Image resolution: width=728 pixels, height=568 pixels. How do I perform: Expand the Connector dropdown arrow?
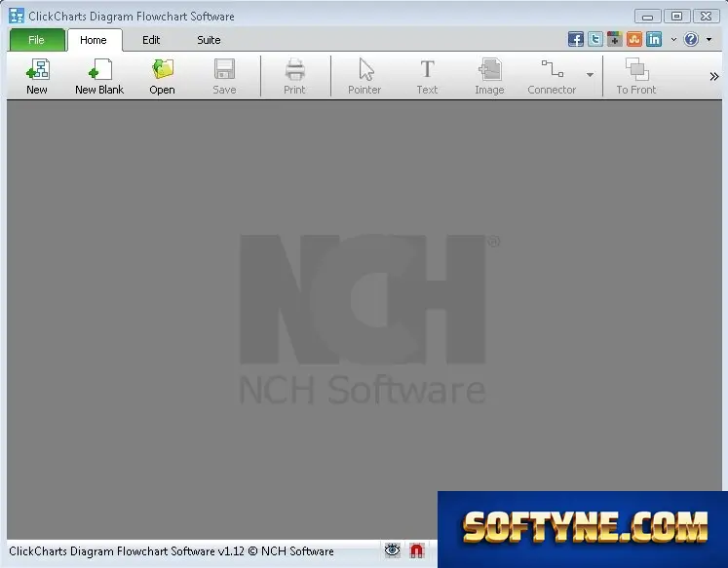[590, 75]
